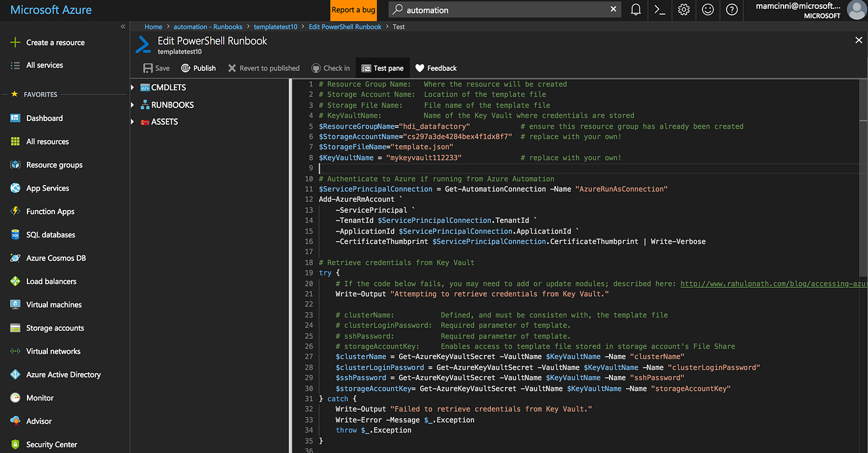868x453 pixels.
Task: Click the feedback smiley face icon
Action: (708, 10)
